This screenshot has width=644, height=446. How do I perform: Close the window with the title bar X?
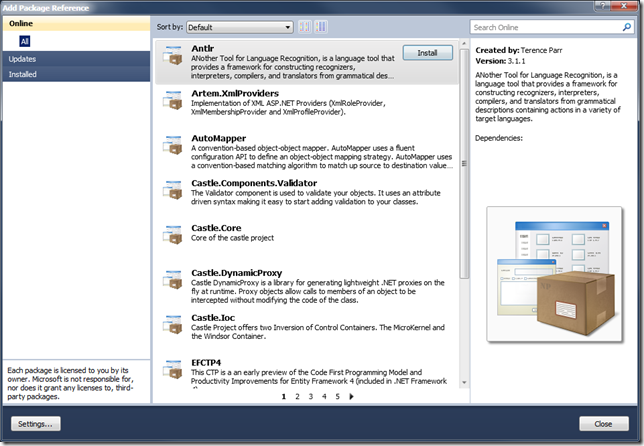[x=623, y=5]
